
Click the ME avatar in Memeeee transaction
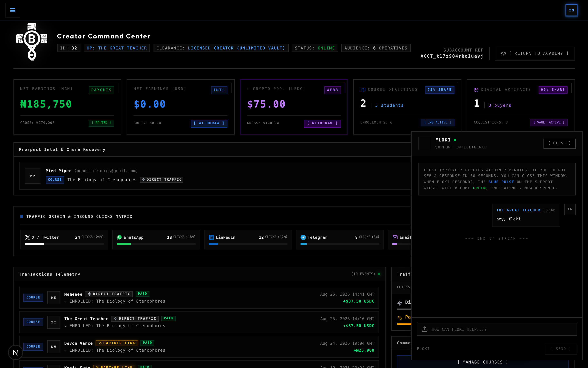(54, 298)
